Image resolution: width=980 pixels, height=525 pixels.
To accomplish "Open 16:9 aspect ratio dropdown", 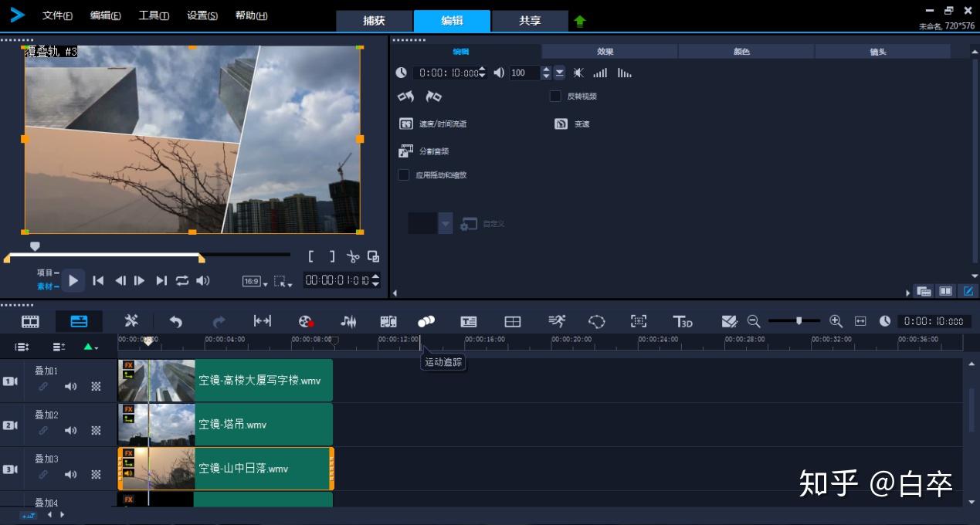I will [255, 282].
